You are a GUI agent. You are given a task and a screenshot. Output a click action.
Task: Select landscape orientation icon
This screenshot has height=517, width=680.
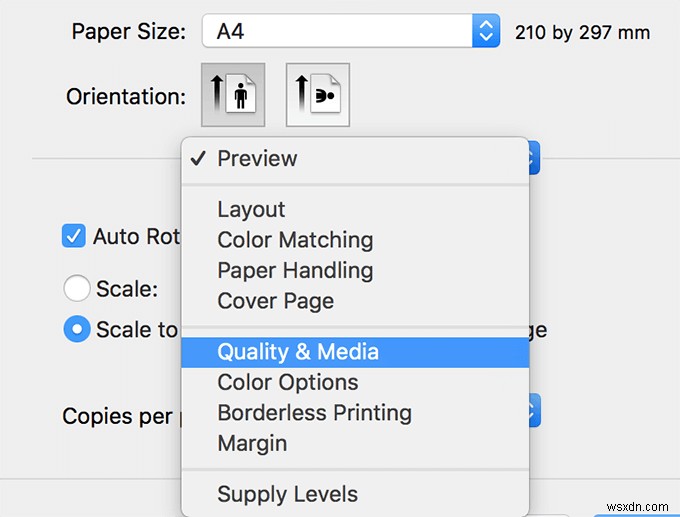[317, 95]
